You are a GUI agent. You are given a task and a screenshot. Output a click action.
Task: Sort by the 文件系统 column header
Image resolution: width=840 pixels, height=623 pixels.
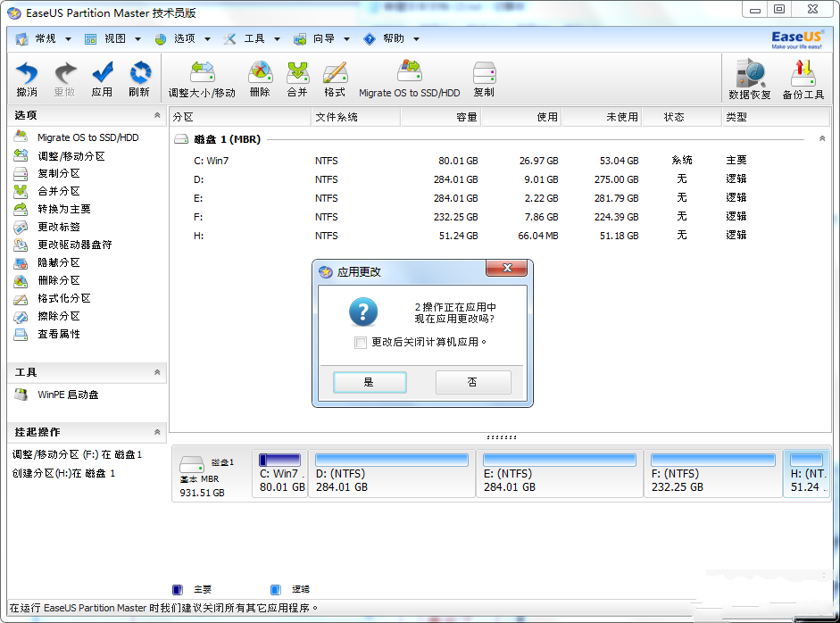[x=356, y=117]
